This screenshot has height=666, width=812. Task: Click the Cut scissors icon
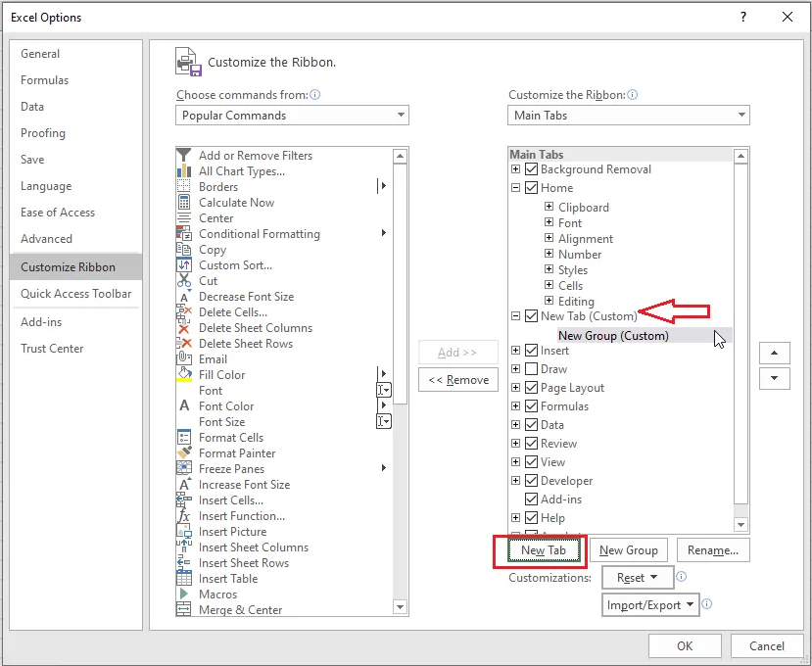click(x=184, y=281)
